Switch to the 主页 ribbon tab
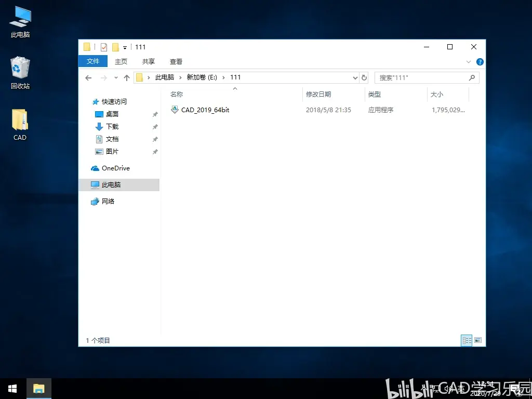532x399 pixels. click(x=121, y=61)
